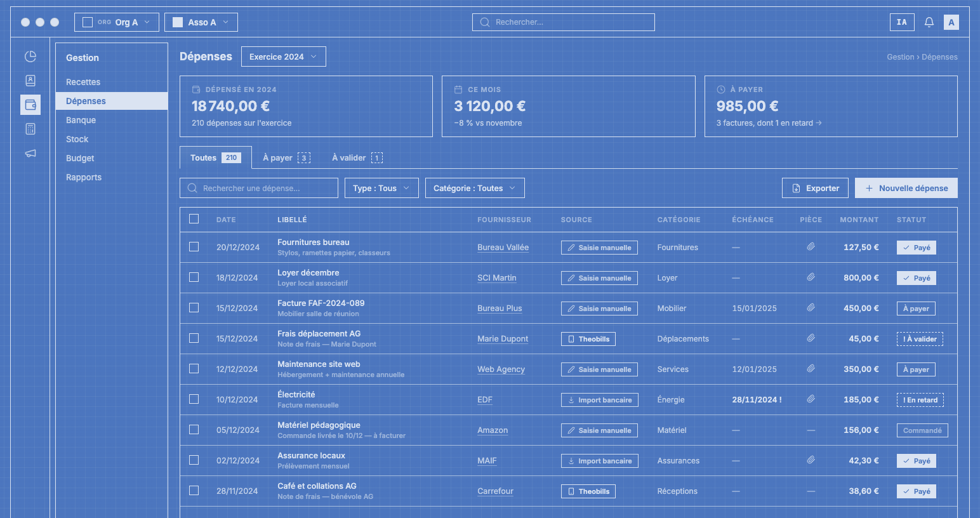Open attachment for Facture FAF-2024-089 row
Screen dimensions: 980x518
(x=811, y=308)
